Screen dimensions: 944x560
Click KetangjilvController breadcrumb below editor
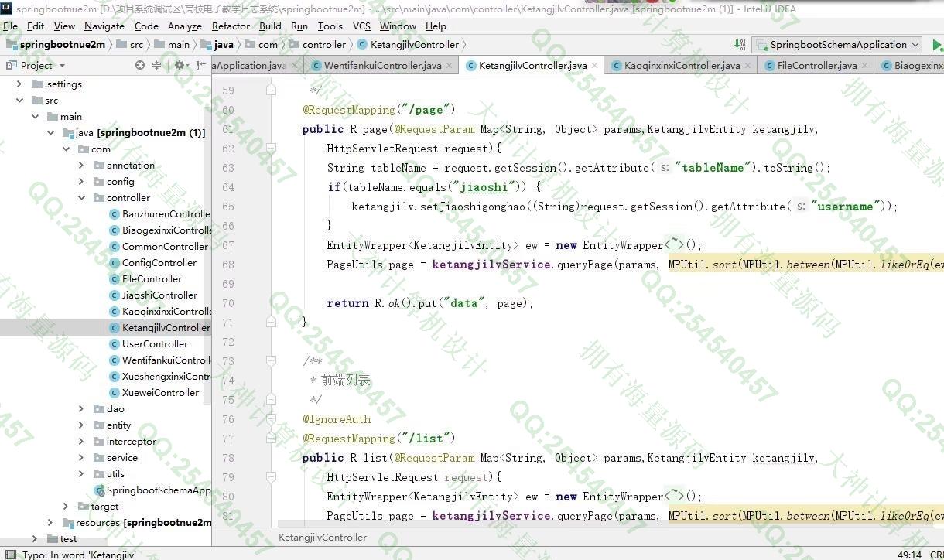coord(323,537)
